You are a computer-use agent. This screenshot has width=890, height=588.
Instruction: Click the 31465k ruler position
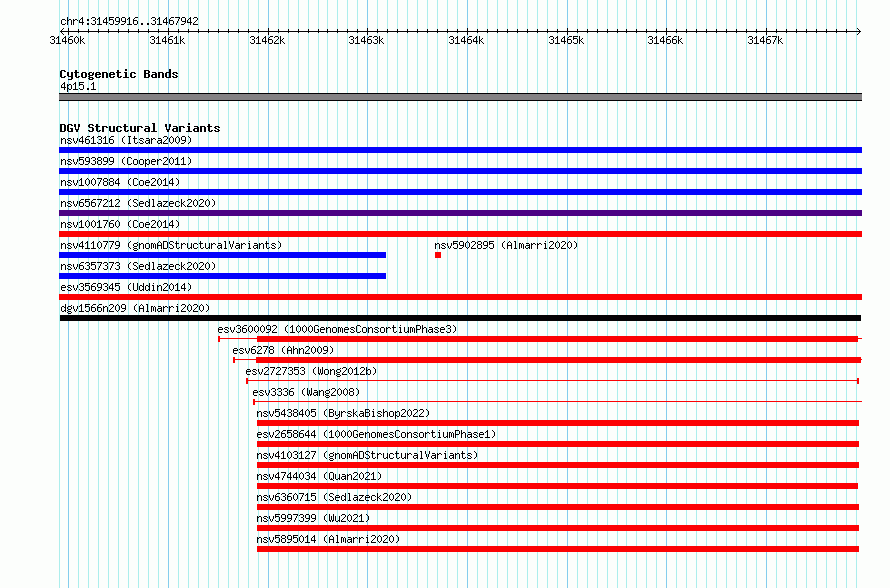point(566,40)
